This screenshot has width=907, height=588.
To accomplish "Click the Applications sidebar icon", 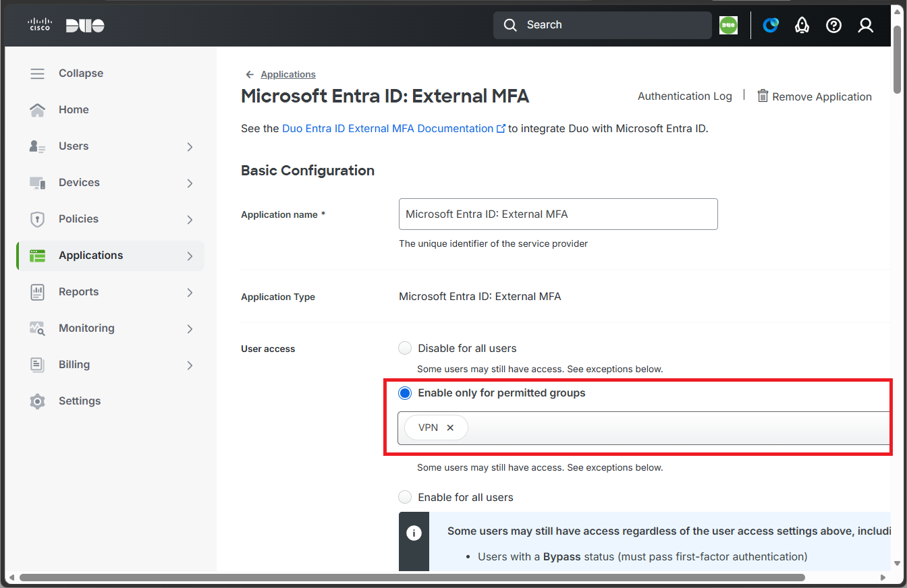I will 38,256.
